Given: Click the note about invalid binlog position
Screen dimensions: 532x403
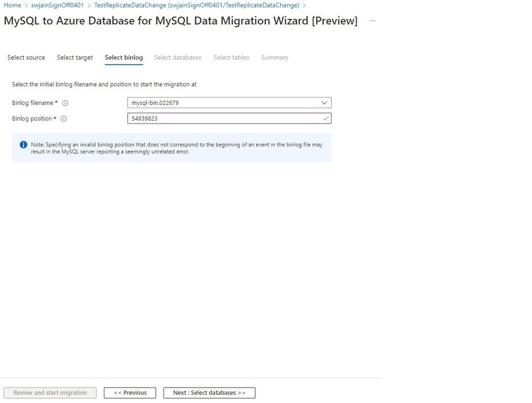Looking at the screenshot, I should click(x=176, y=148).
